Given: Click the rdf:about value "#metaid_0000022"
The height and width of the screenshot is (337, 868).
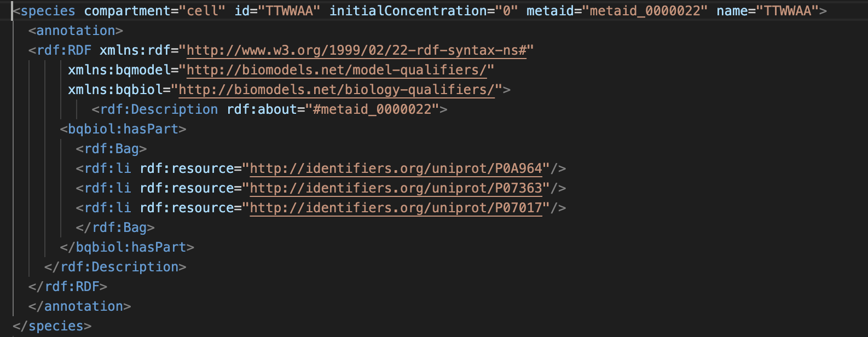Looking at the screenshot, I should (x=372, y=109).
